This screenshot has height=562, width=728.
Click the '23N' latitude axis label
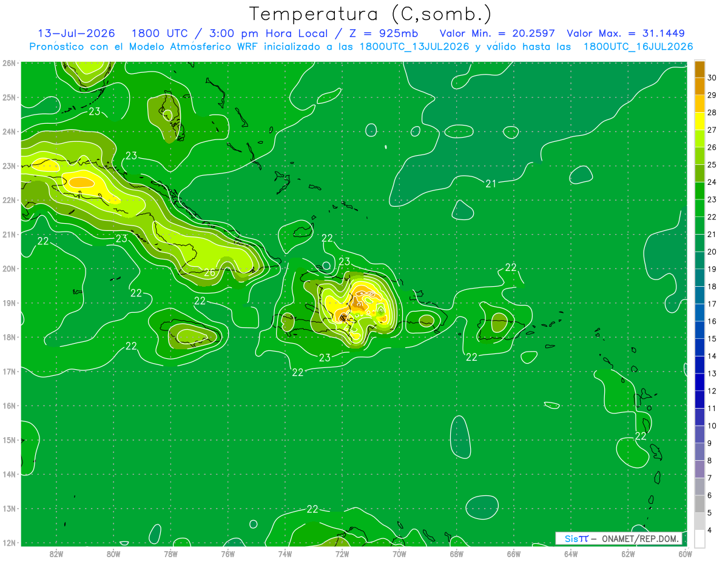pyautogui.click(x=8, y=166)
